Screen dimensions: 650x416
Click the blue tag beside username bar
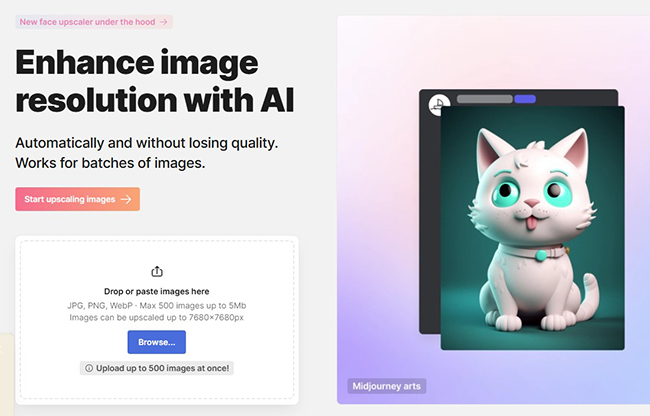pos(525,99)
